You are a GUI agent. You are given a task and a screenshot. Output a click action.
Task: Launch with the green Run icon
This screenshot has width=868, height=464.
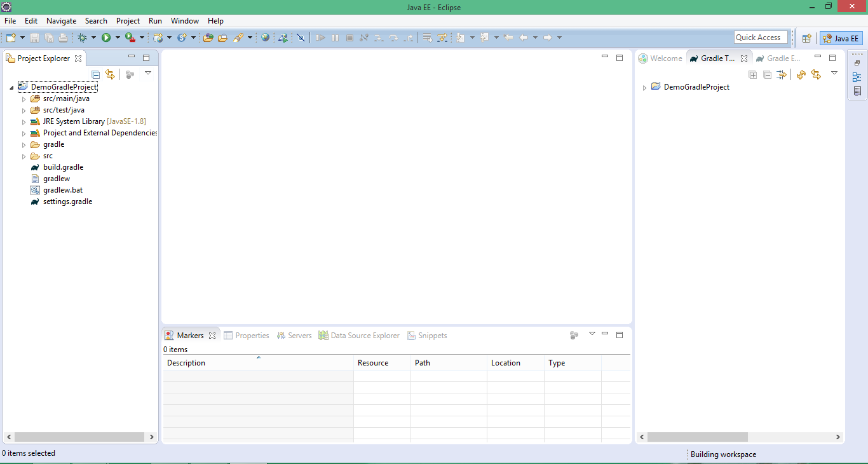click(x=106, y=38)
